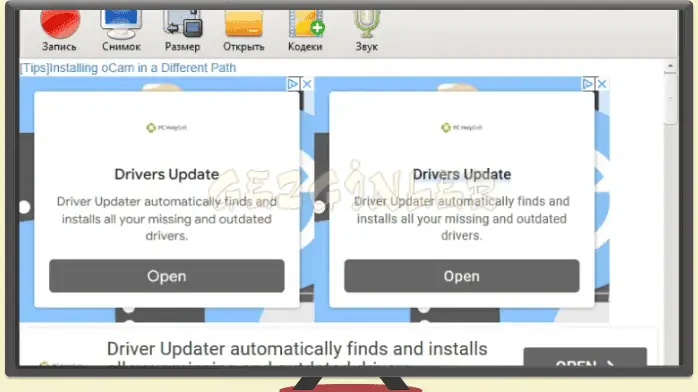
Task: Click PC HelpSoft logo in left ad
Action: [x=166, y=128]
